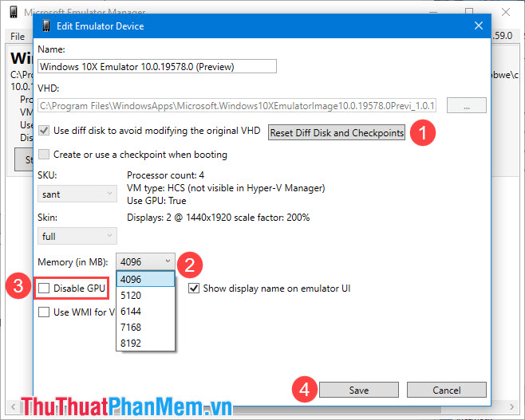
Task: Collapse the Memory combo box showing 4096
Action: coord(145,262)
